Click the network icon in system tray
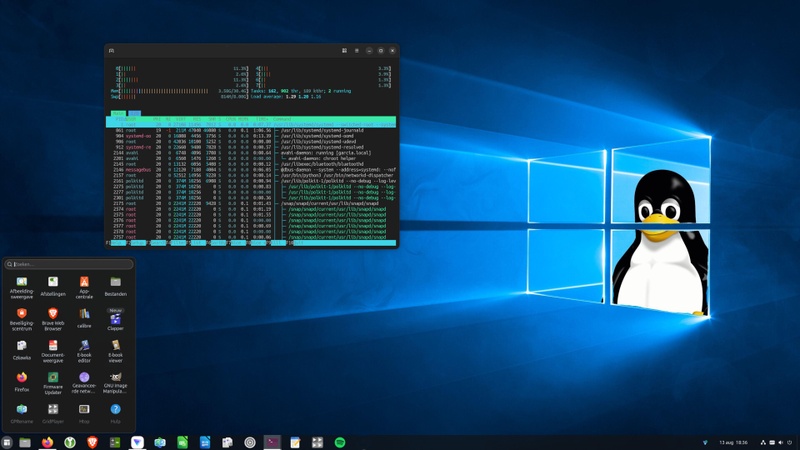 (763, 442)
